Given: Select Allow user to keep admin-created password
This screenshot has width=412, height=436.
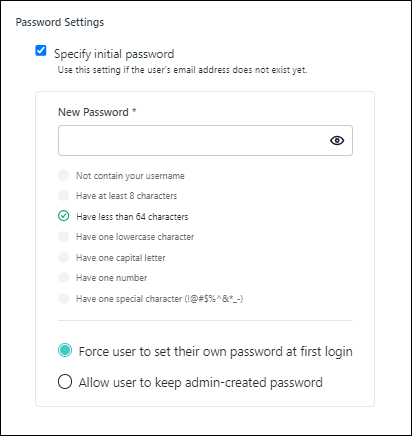Looking at the screenshot, I should (65, 382).
